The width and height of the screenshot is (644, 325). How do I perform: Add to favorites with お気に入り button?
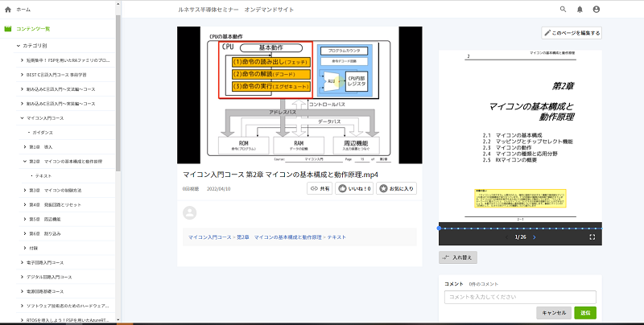396,188
